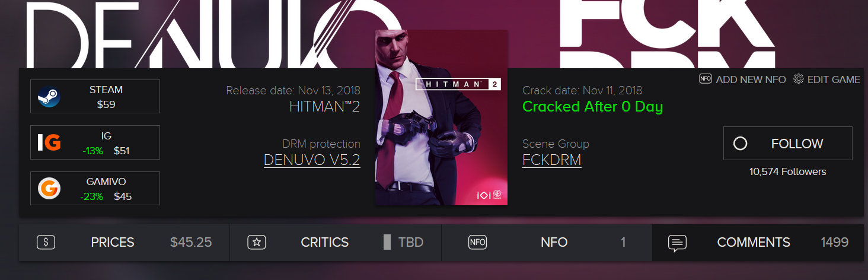
Task: Open the DENUVO V5.2 link
Action: pos(312,160)
